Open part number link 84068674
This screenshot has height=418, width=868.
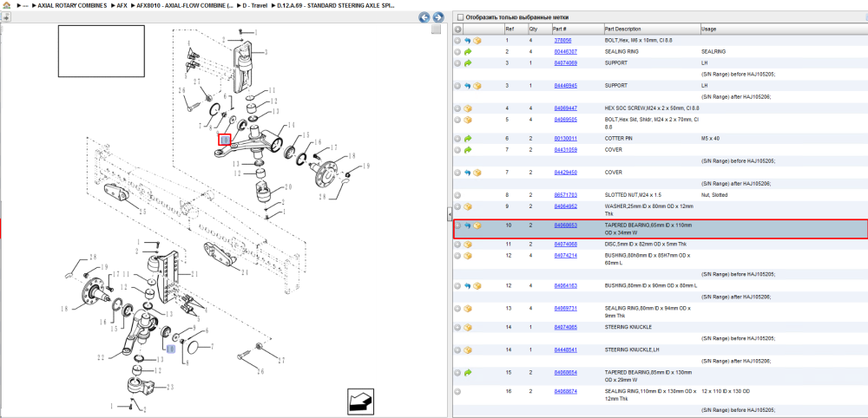566,391
